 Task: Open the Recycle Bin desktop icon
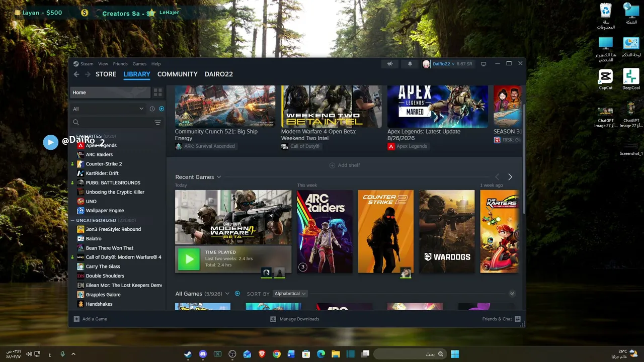coord(606,16)
